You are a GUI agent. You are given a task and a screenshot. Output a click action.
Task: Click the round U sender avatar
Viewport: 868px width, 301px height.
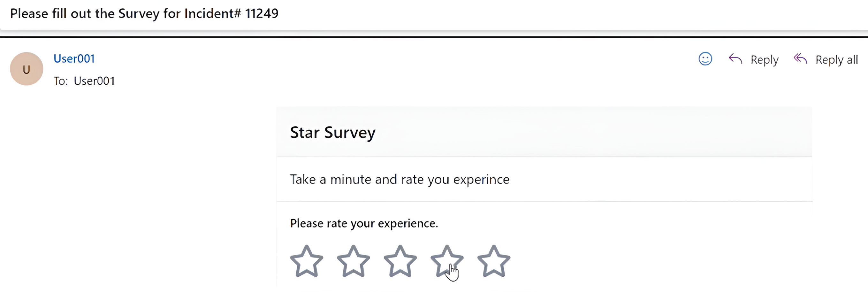(x=27, y=69)
